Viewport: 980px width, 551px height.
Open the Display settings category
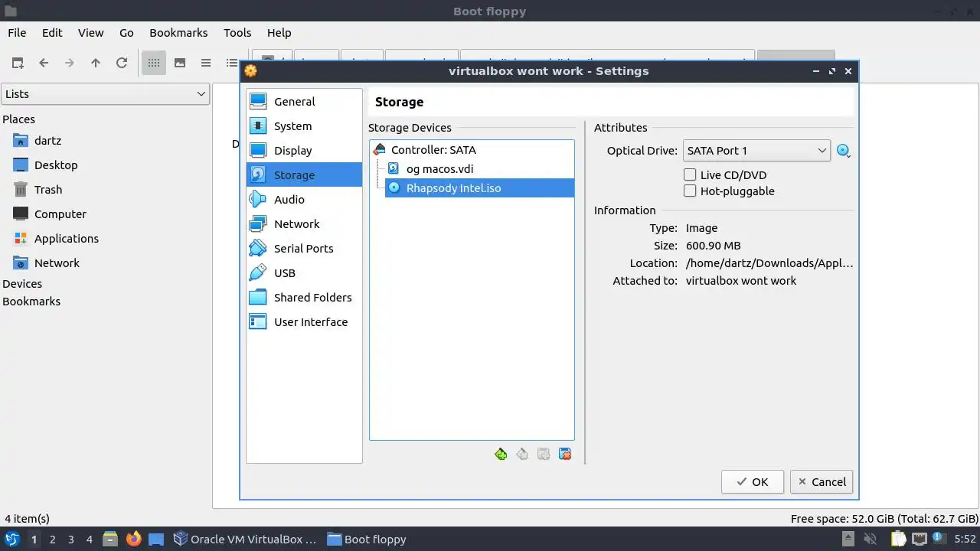coord(304,151)
